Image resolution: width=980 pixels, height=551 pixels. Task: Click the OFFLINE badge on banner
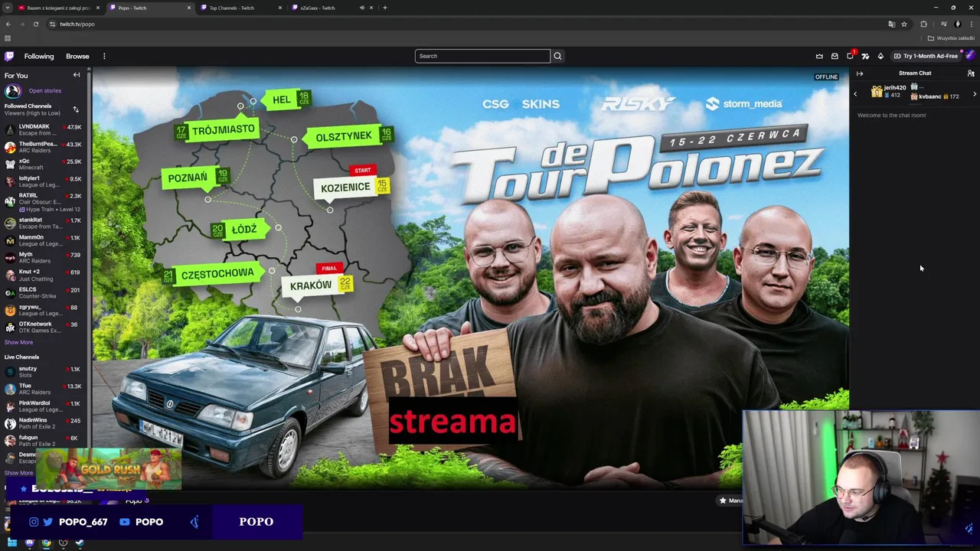point(826,77)
